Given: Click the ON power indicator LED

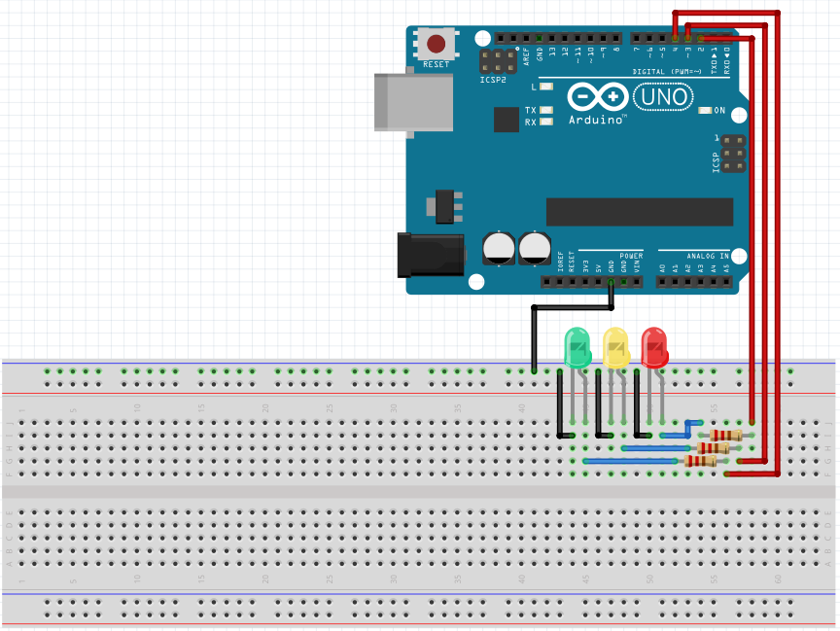Looking at the screenshot, I should pos(707,110).
